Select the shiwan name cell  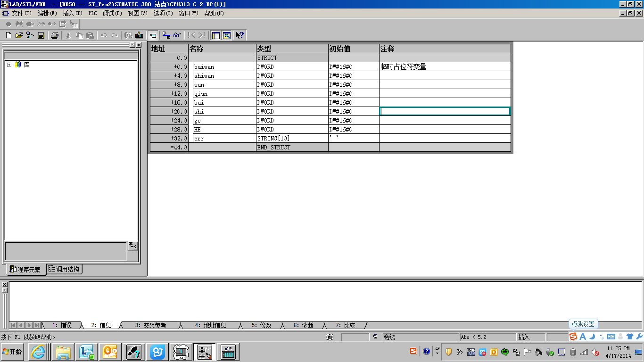pyautogui.click(x=224, y=76)
